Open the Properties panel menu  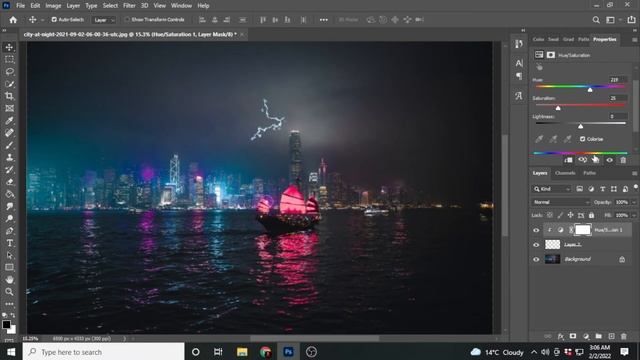(634, 40)
